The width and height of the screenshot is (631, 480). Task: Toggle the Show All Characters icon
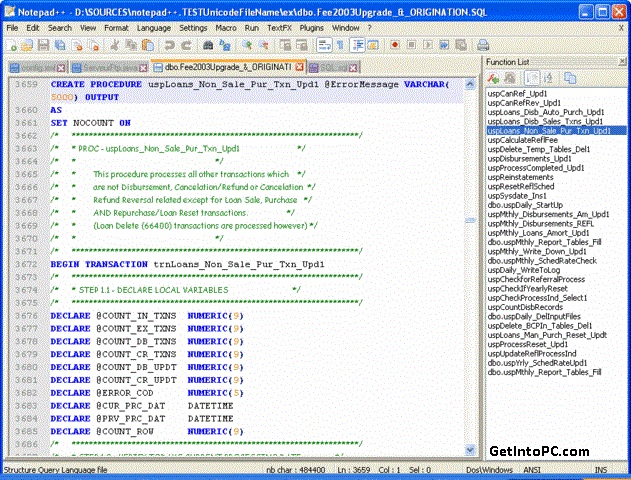[340, 45]
